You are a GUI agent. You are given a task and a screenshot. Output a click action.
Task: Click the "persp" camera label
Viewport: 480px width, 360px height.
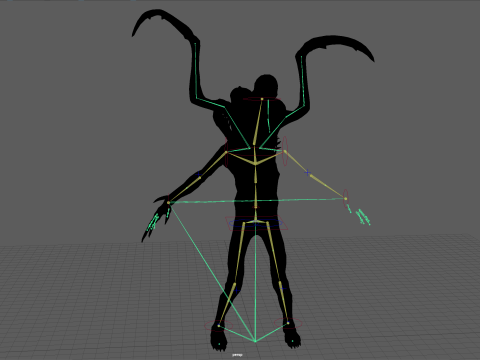coord(237,355)
